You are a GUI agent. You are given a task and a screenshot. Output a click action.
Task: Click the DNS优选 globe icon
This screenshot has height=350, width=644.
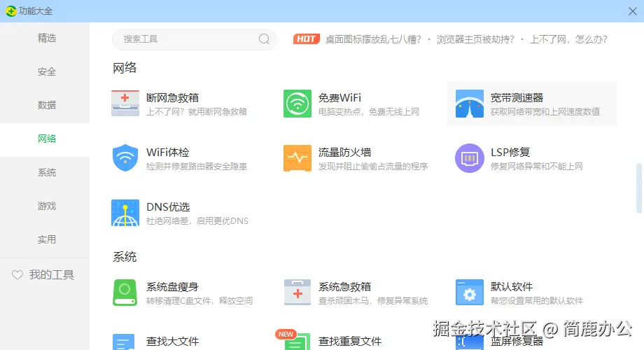(125, 213)
